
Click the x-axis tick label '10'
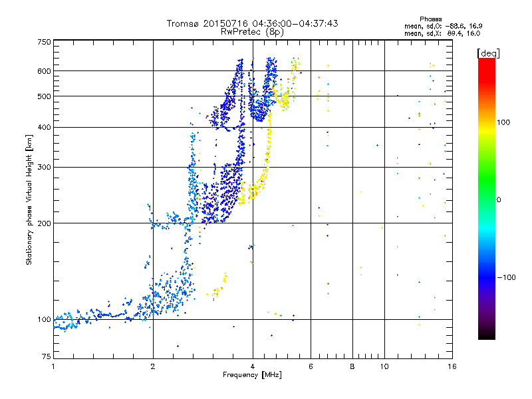point(384,366)
